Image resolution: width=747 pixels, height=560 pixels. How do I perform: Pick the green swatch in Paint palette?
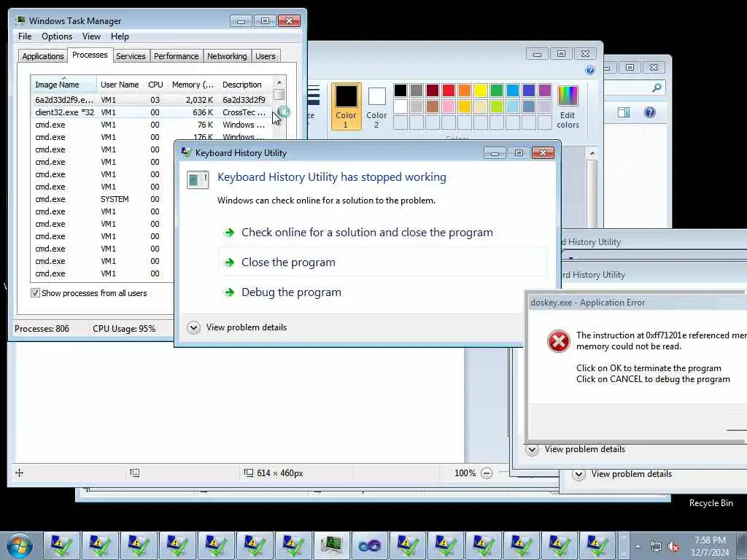click(x=496, y=90)
